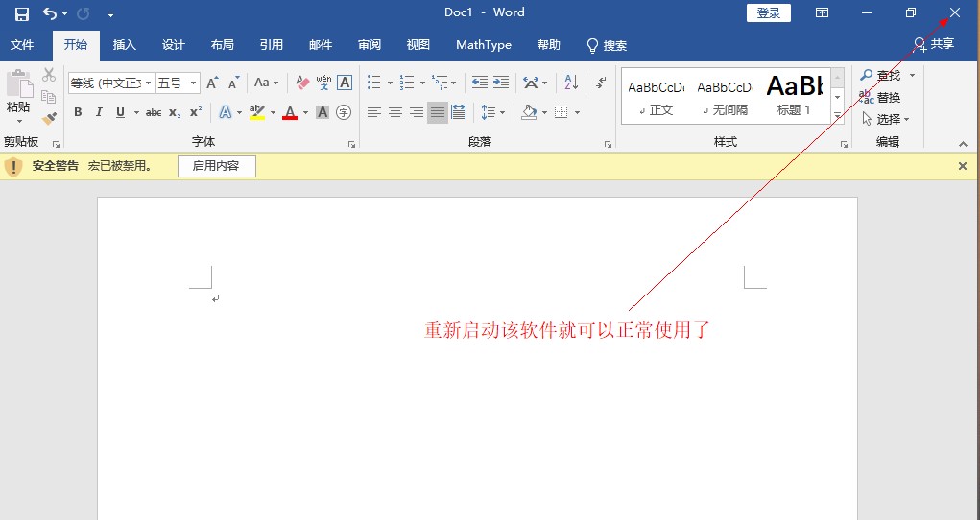
Task: Toggle Superscript formatting
Action: 196,112
